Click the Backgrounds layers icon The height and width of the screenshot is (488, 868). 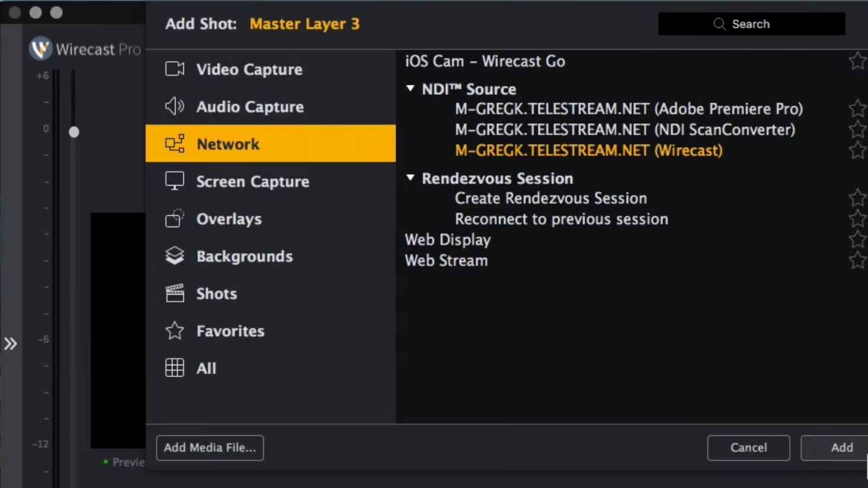click(x=175, y=256)
